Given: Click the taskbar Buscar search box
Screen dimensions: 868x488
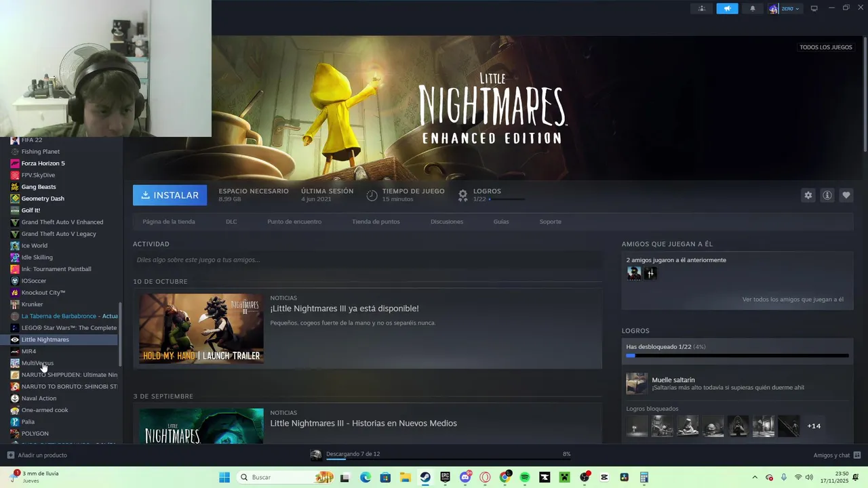Looking at the screenshot, I should point(286,477).
